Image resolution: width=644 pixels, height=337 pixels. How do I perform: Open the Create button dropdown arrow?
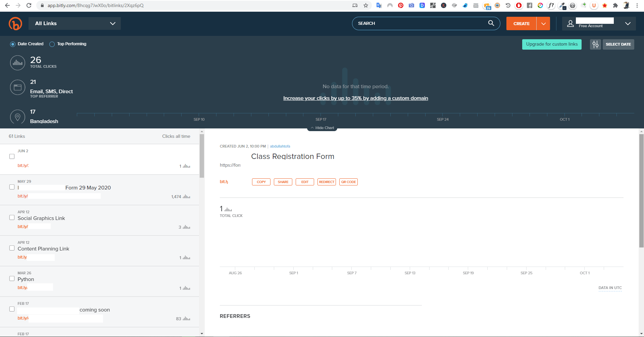pyautogui.click(x=543, y=23)
